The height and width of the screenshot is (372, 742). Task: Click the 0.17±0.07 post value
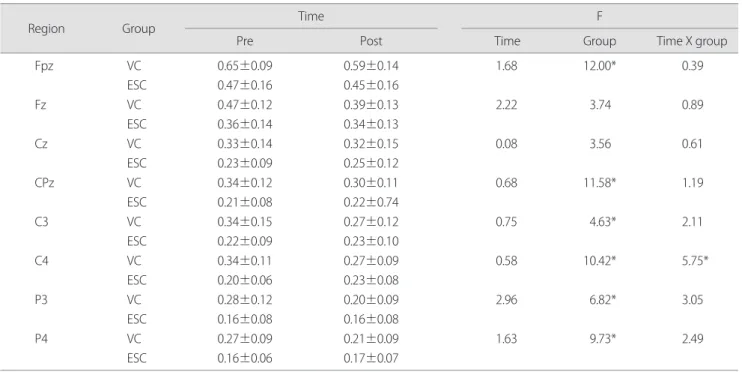(371, 358)
